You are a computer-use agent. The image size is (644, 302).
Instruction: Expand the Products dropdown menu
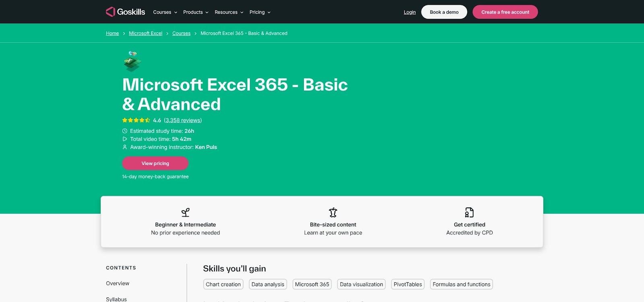point(196,12)
